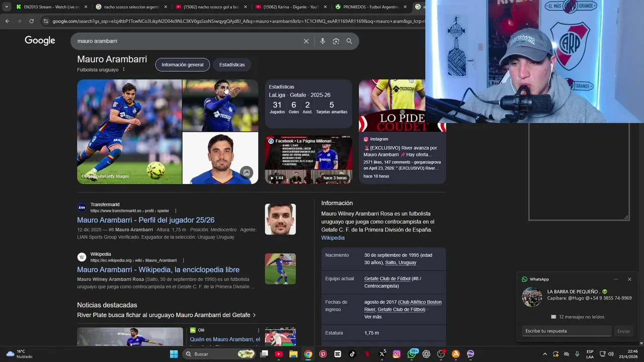The image size is (644, 362).
Task: Open the tab search dropdown in Chrome
Action: (7, 7)
